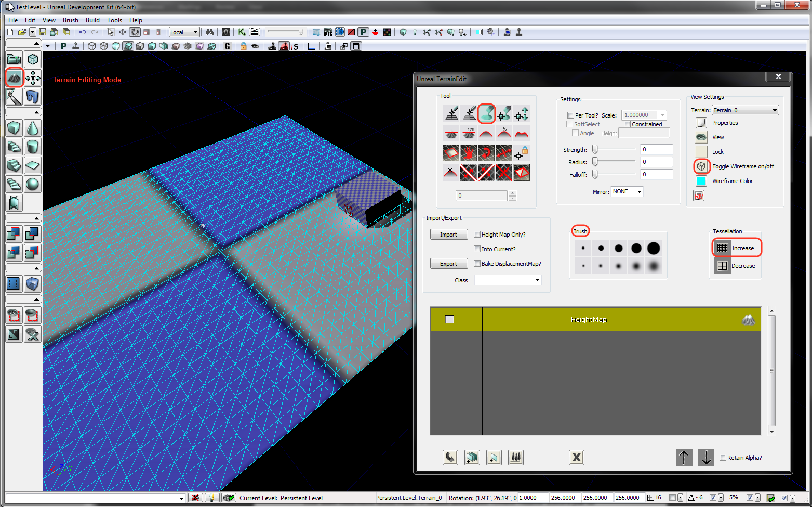Open the Scale 1.000000 dropdown

[644, 115]
